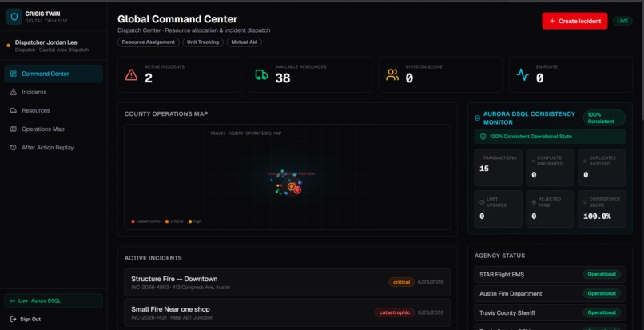This screenshot has height=330, width=644.
Task: Click the Active Incidents count card
Action: point(179,74)
